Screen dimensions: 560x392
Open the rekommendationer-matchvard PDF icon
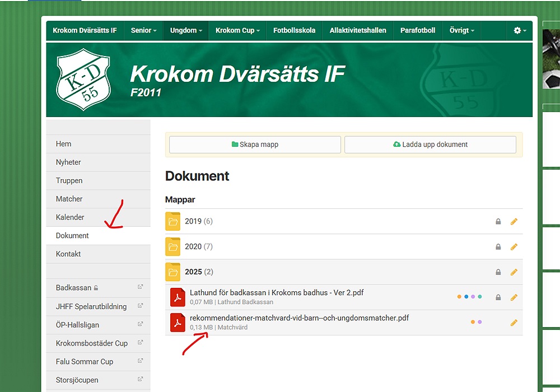[178, 323]
